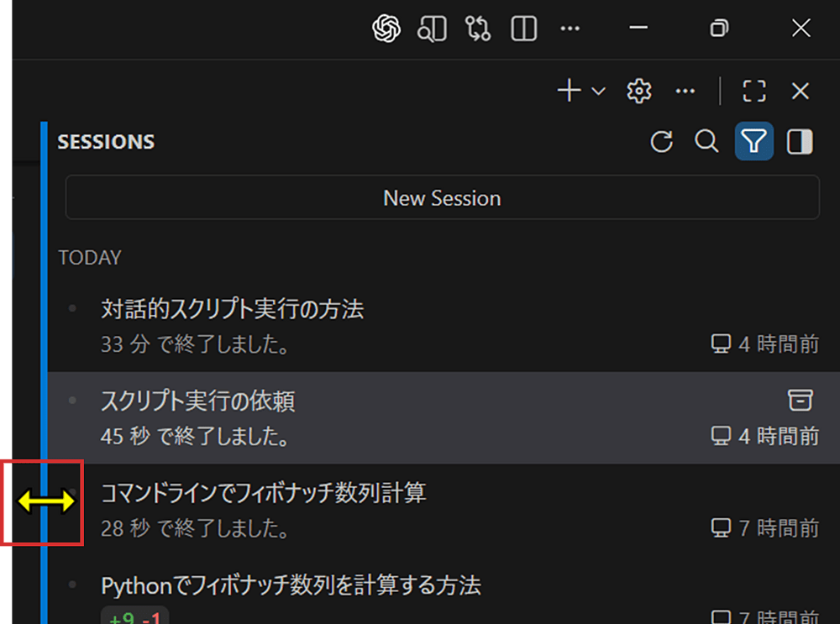Disable the active session filter toggle
This screenshot has height=624, width=840.
pyautogui.click(x=753, y=142)
